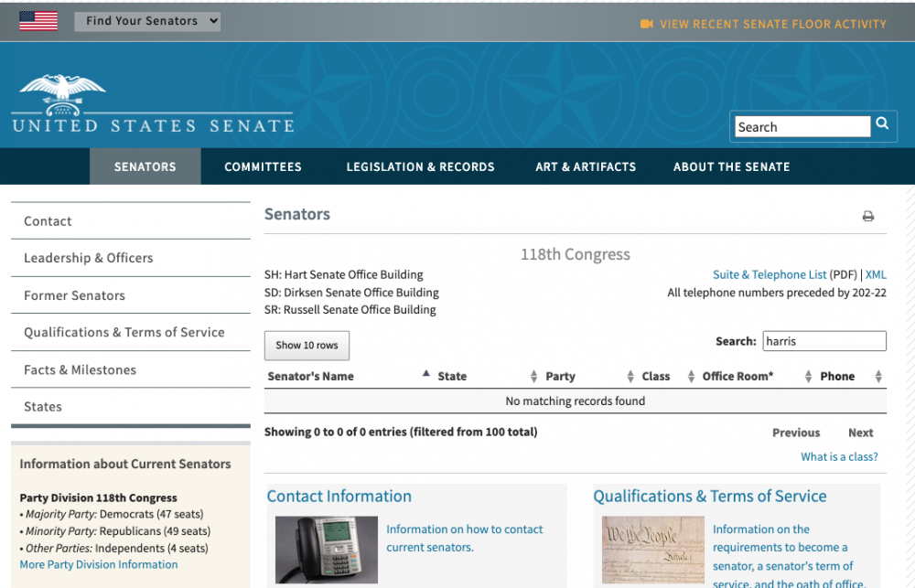Open the Suite & Telephone List PDF link
915x588 pixels.
coord(770,274)
